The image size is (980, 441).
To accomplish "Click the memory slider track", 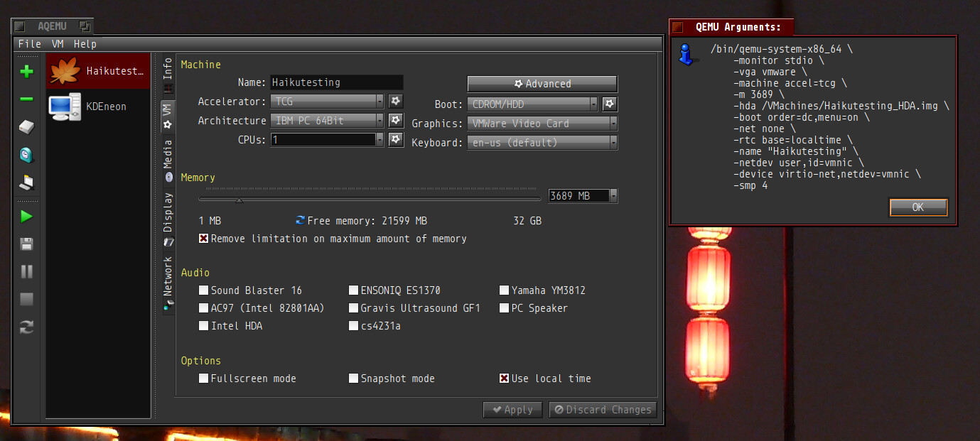I will coord(370,198).
